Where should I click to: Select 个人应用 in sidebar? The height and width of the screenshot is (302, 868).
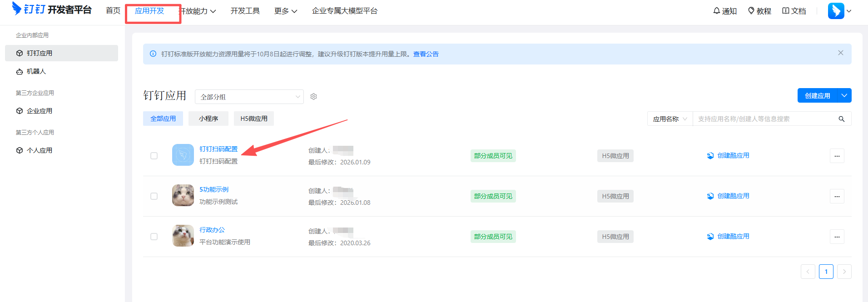click(x=61, y=150)
